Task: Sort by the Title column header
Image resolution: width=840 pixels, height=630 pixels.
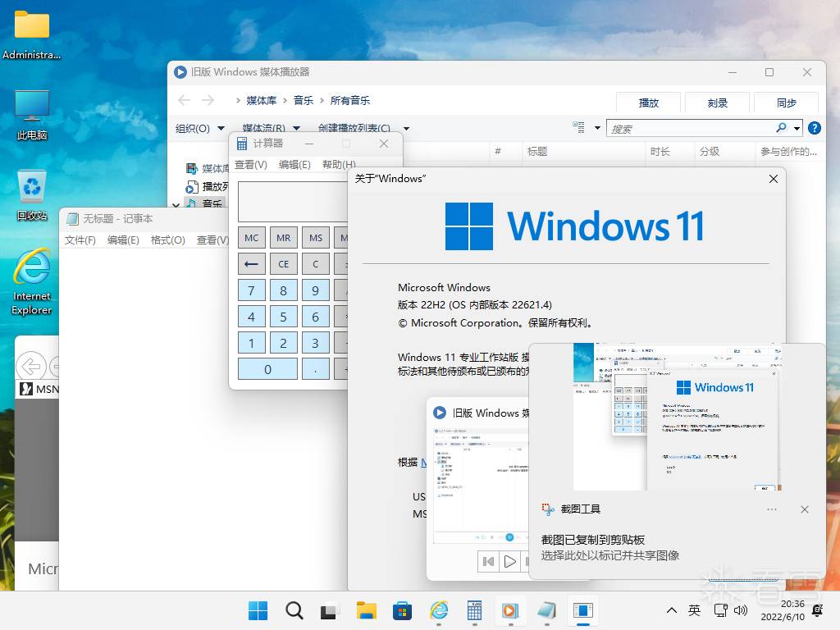Action: (x=584, y=152)
